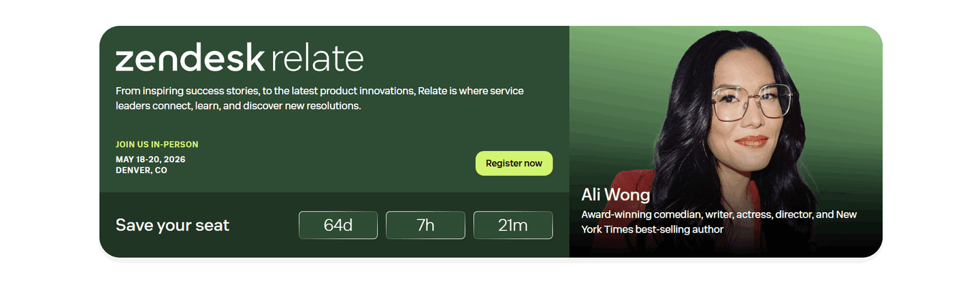Click the zendesk relate logo
Image resolution: width=980 pixels, height=285 pixels.
[x=240, y=58]
